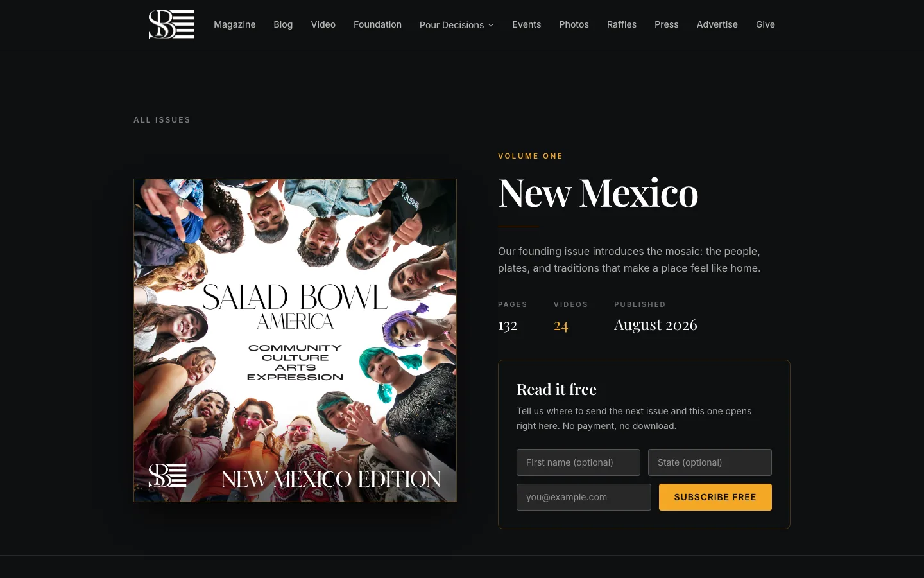Open the Advertise page
The height and width of the screenshot is (578, 924).
(717, 24)
